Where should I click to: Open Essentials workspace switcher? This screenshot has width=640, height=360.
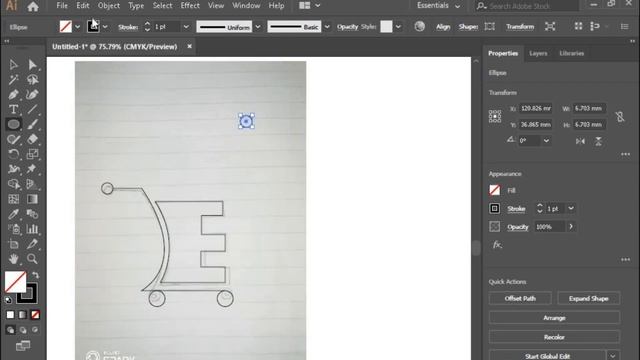tap(438, 6)
